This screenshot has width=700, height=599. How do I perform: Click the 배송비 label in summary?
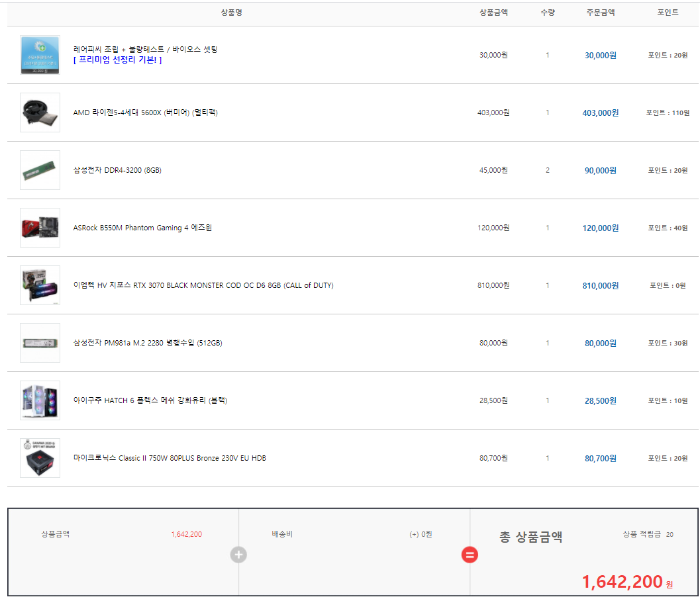click(282, 534)
